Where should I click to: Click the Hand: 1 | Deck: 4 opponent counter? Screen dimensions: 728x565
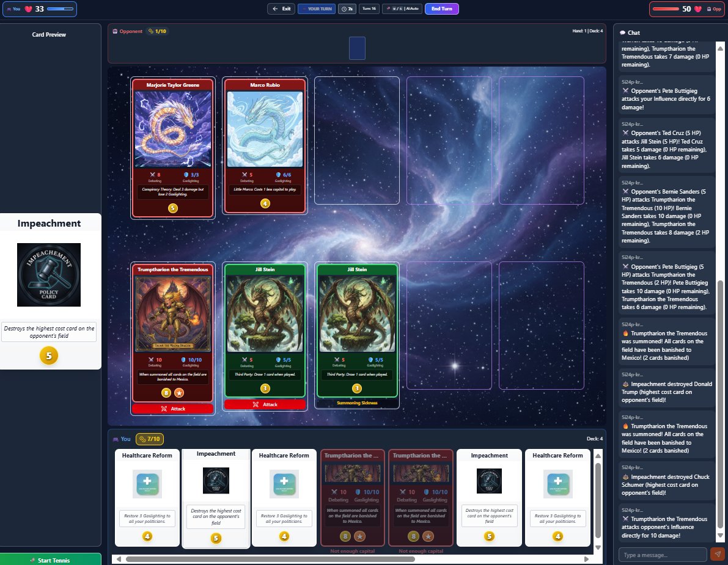[587, 31]
